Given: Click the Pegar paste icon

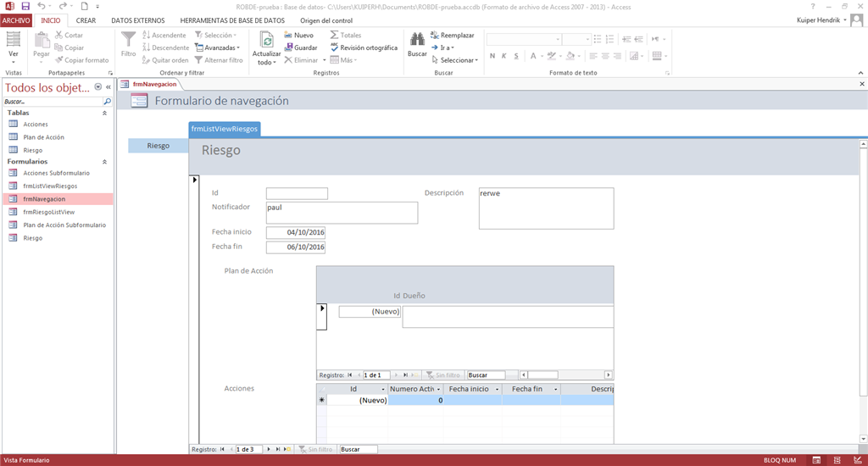Looking at the screenshot, I should [42, 41].
